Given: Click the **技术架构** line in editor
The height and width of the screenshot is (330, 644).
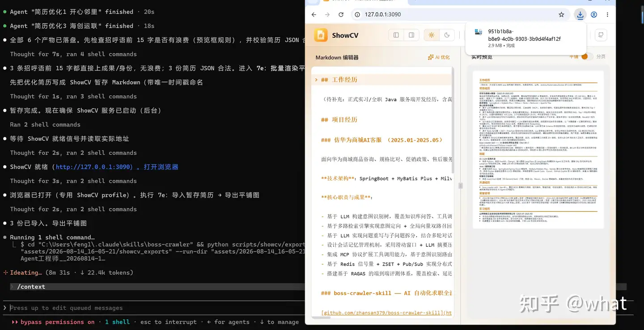Looking at the screenshot, I should click(x=386, y=178).
